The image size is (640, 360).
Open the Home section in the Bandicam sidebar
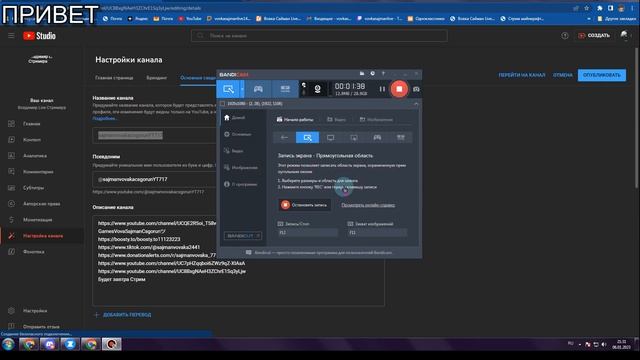tap(235, 118)
